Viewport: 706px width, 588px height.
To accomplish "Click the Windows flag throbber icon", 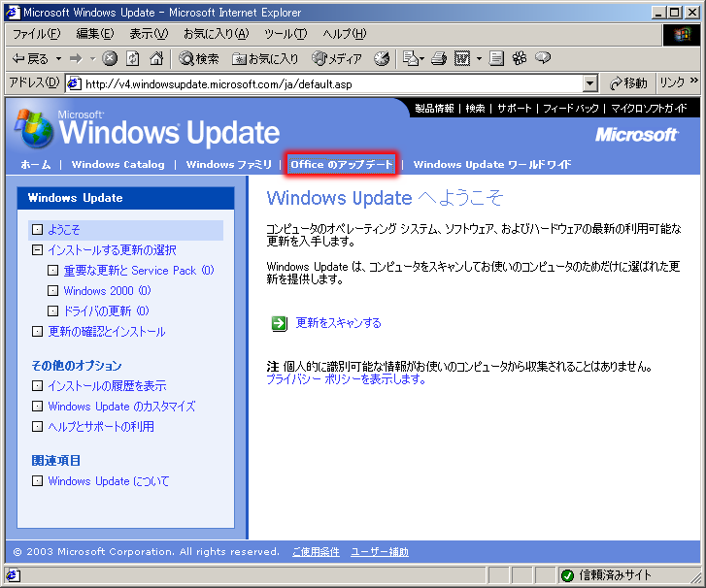I will pos(682,35).
